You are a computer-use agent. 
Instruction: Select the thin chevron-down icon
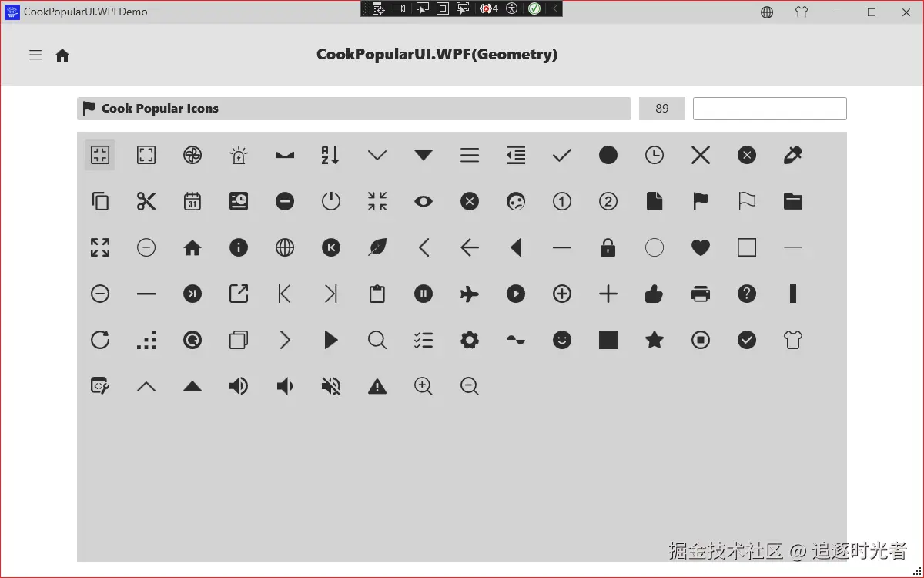377,155
